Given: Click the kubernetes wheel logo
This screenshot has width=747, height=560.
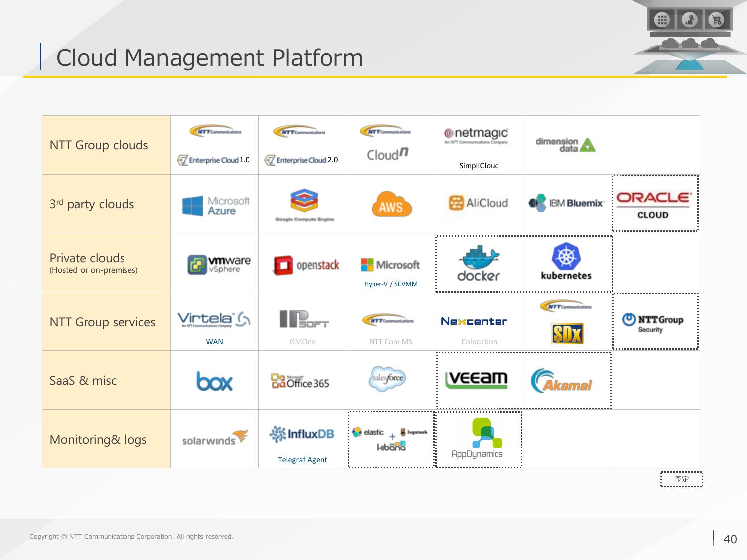Looking at the screenshot, I should [566, 261].
